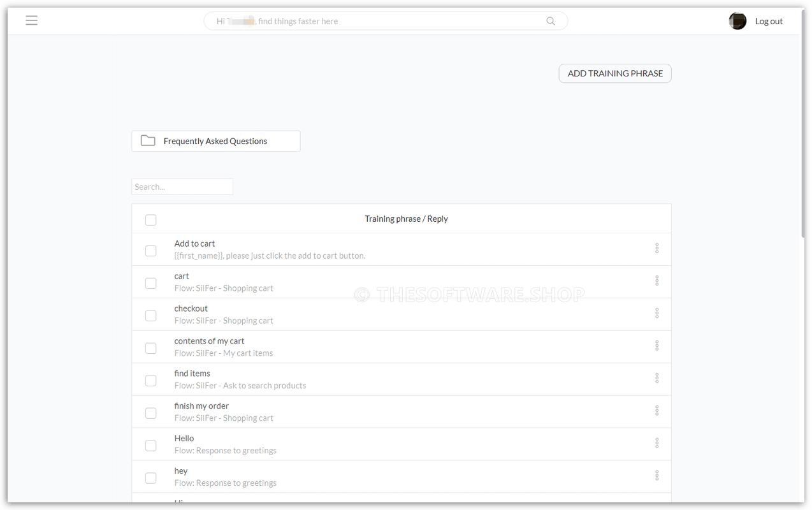Click the profile avatar icon
Viewport: 812px width, 510px height.
click(x=737, y=20)
